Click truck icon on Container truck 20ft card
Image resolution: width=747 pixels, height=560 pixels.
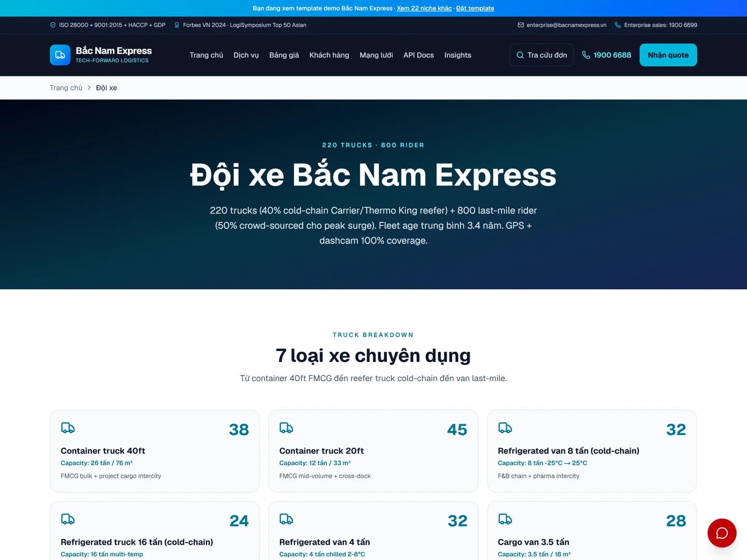pos(286,428)
